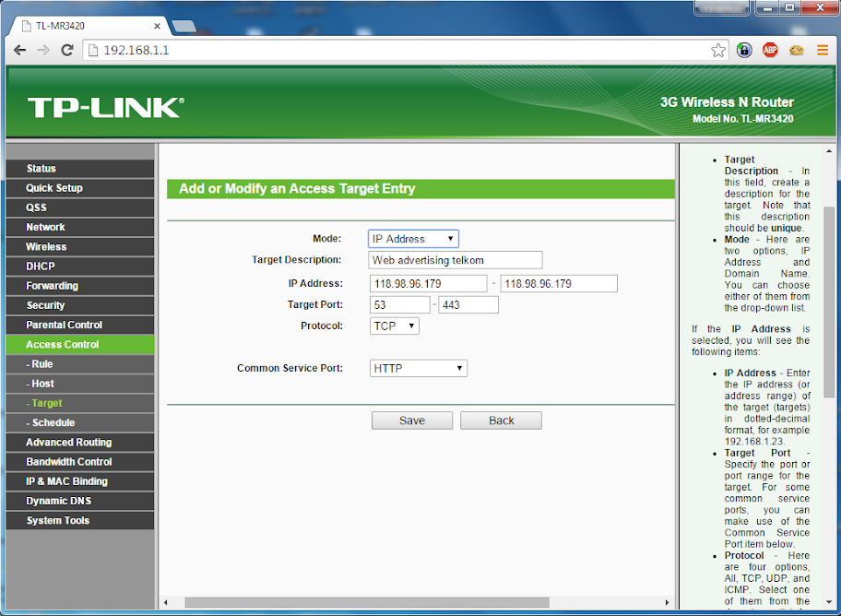Open Parental Control
841x616 pixels.
click(x=80, y=326)
